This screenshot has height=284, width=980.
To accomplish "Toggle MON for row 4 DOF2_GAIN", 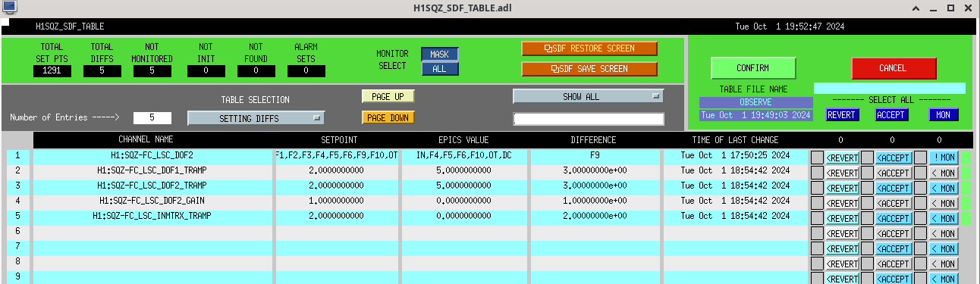I will coord(944,203).
